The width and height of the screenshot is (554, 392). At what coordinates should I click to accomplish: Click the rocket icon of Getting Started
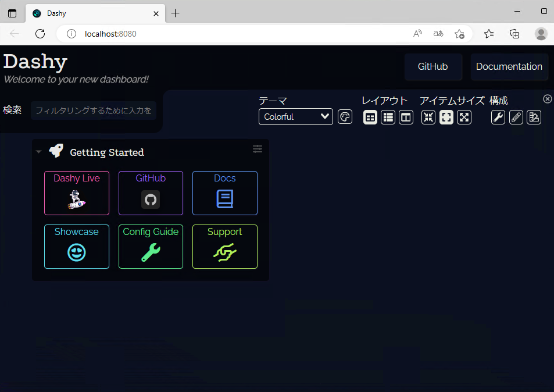56,151
